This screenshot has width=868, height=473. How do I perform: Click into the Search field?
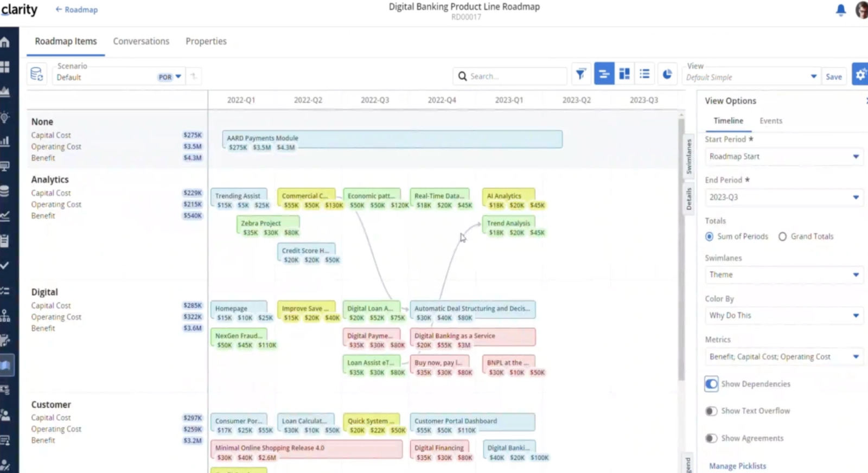coord(510,76)
